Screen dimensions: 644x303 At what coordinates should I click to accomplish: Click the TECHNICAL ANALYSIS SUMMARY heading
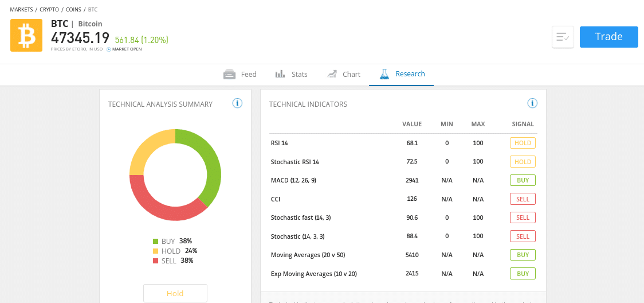tap(160, 104)
